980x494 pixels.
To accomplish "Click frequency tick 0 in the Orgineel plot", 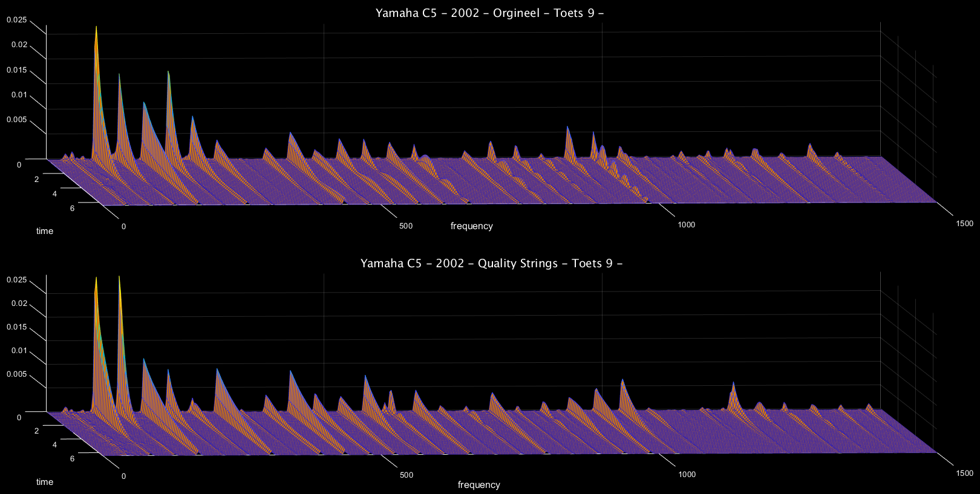I will click(x=124, y=227).
